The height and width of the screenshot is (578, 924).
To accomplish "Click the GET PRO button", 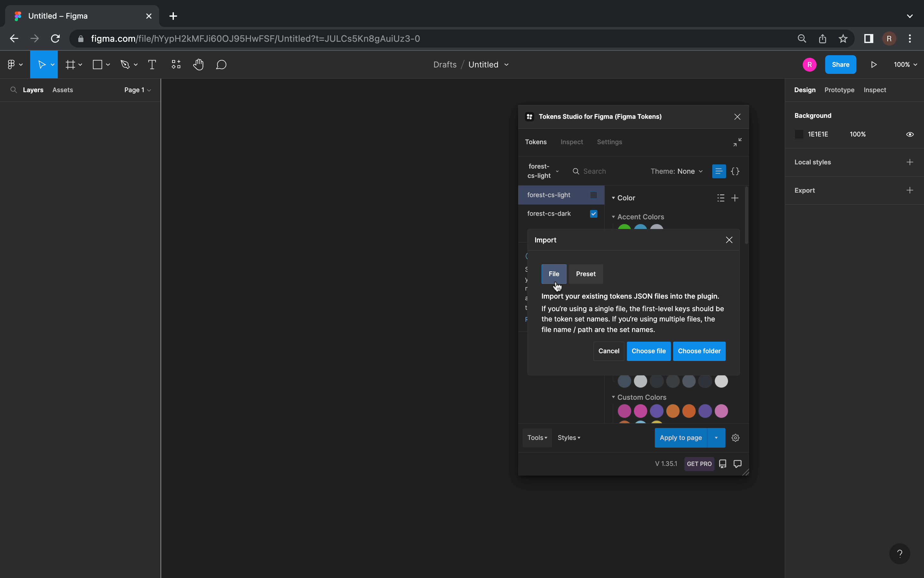I will [699, 464].
